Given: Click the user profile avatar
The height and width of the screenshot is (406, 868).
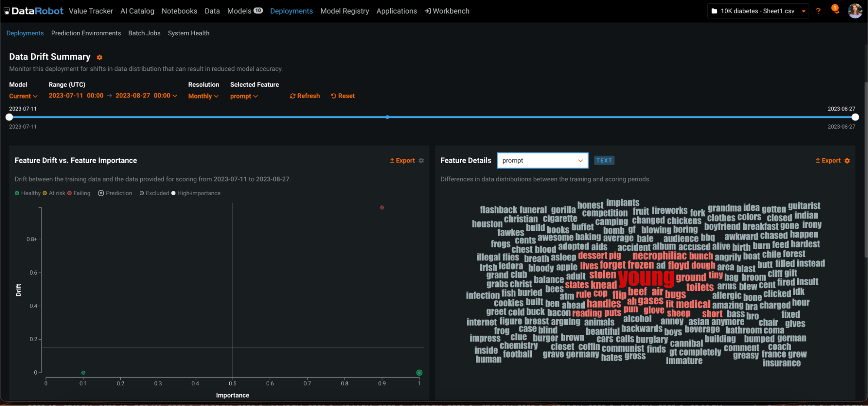Looking at the screenshot, I should 855,11.
